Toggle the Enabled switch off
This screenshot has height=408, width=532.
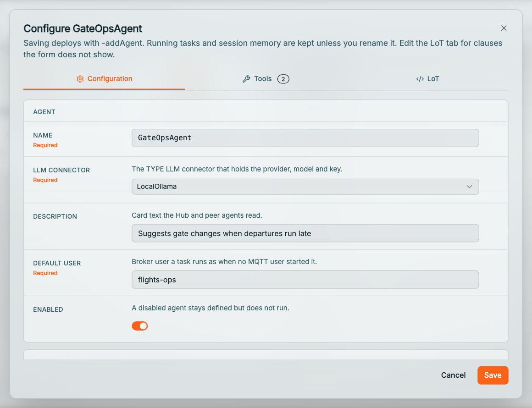[x=140, y=326]
